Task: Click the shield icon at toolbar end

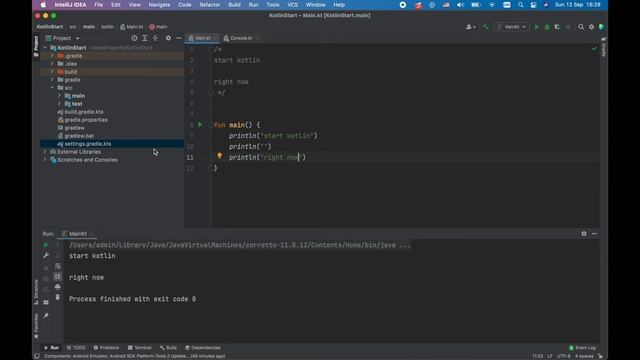Action: 601,27
